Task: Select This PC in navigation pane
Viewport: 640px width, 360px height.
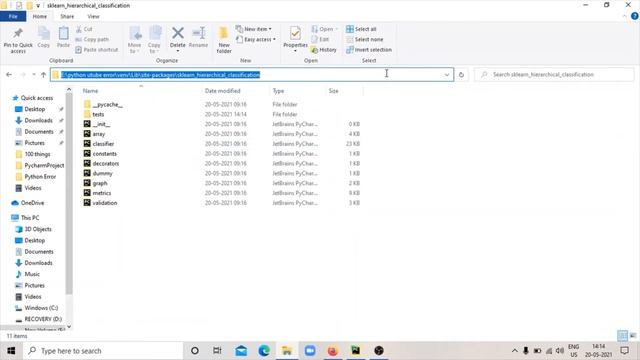Action: [30, 218]
